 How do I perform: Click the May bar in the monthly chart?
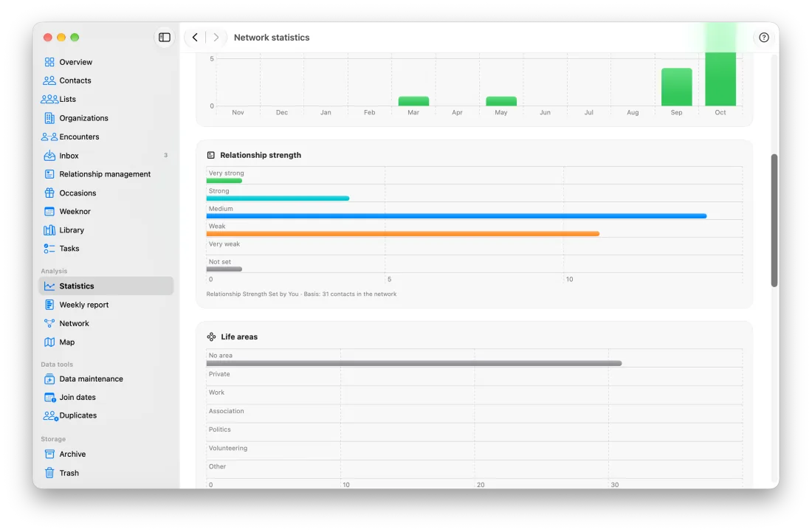[x=500, y=101]
